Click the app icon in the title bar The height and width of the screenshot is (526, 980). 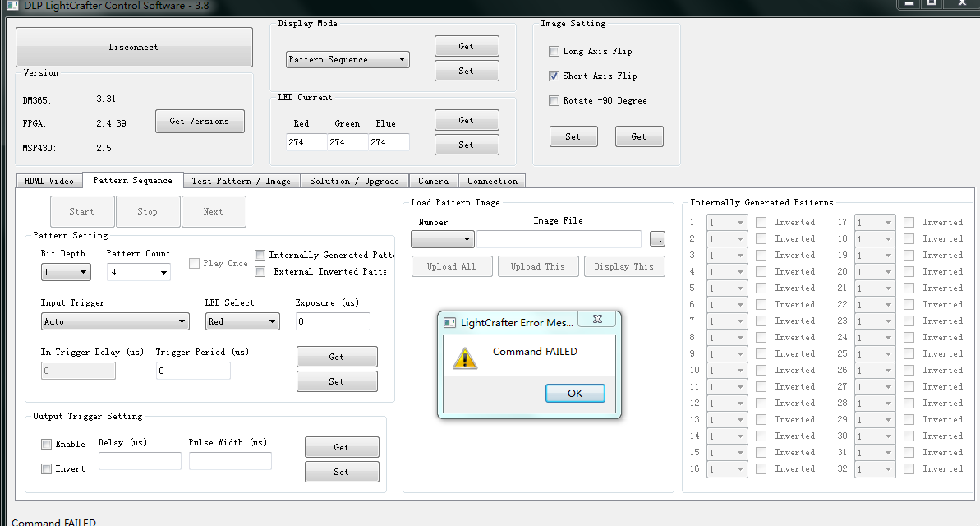pos(12,6)
